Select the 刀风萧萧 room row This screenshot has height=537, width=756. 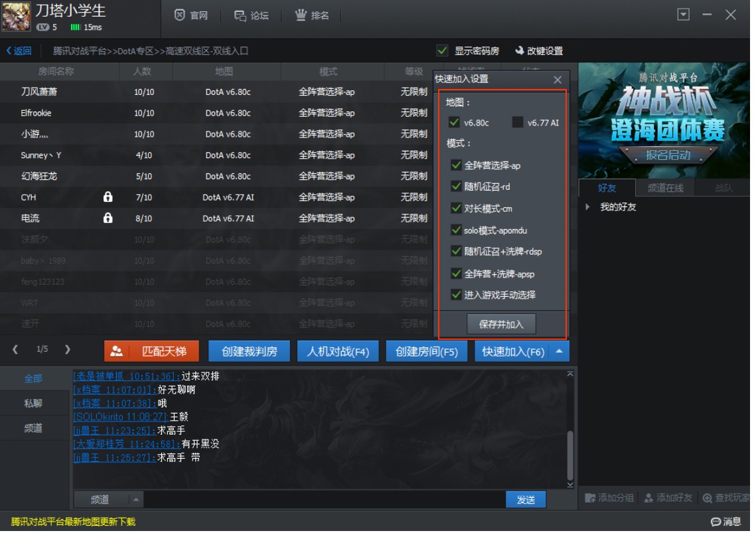tap(218, 92)
